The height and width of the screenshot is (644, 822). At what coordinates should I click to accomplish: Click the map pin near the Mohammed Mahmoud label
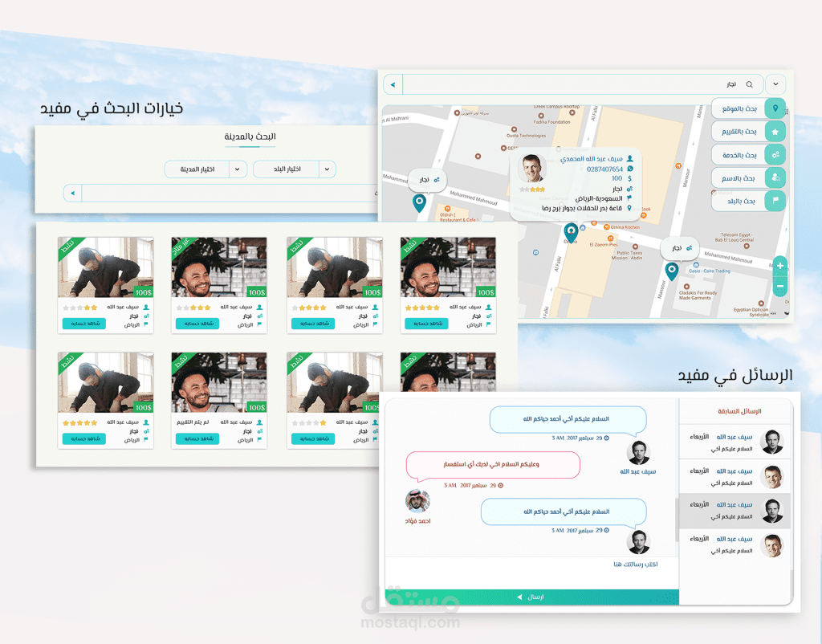pos(419,202)
